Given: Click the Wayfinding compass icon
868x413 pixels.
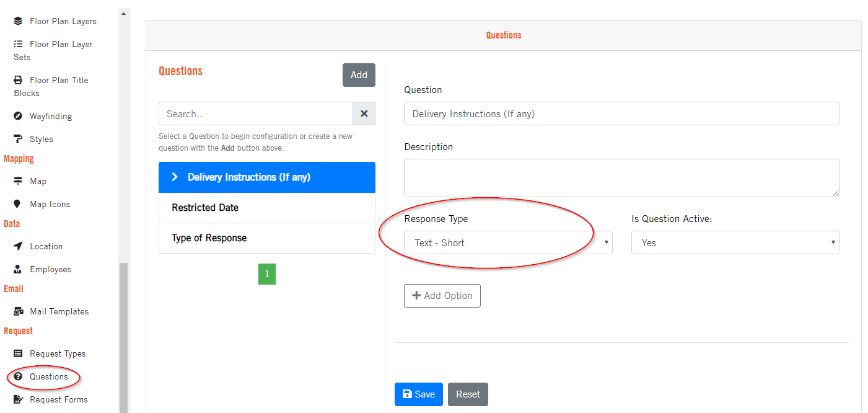Looking at the screenshot, I should pyautogui.click(x=18, y=116).
